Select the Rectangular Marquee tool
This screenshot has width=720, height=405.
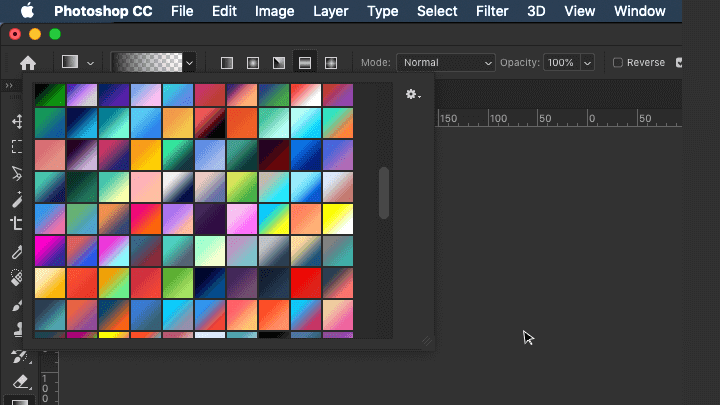pyautogui.click(x=17, y=146)
